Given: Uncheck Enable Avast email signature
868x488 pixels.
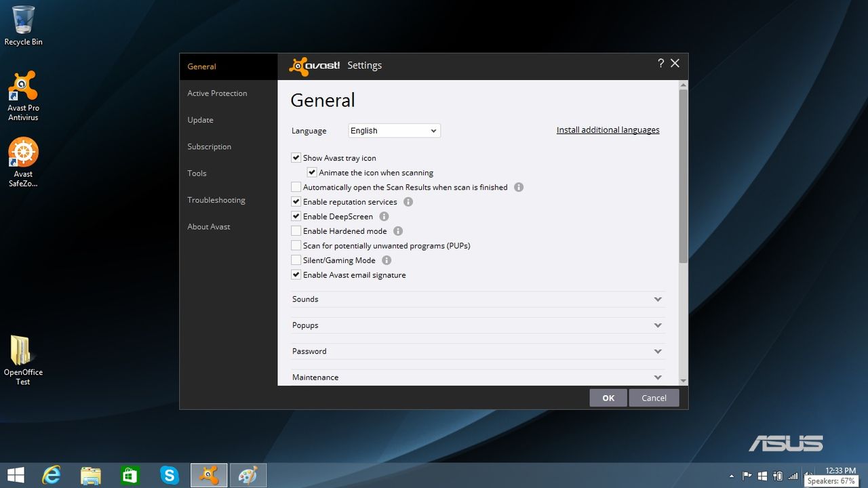Looking at the screenshot, I should tap(296, 275).
